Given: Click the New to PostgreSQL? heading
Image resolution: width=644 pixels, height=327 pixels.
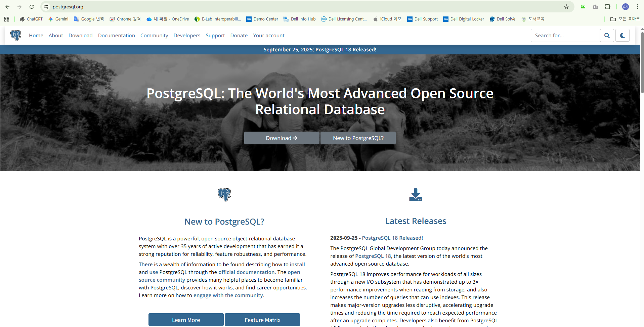Looking at the screenshot, I should 224,222.
